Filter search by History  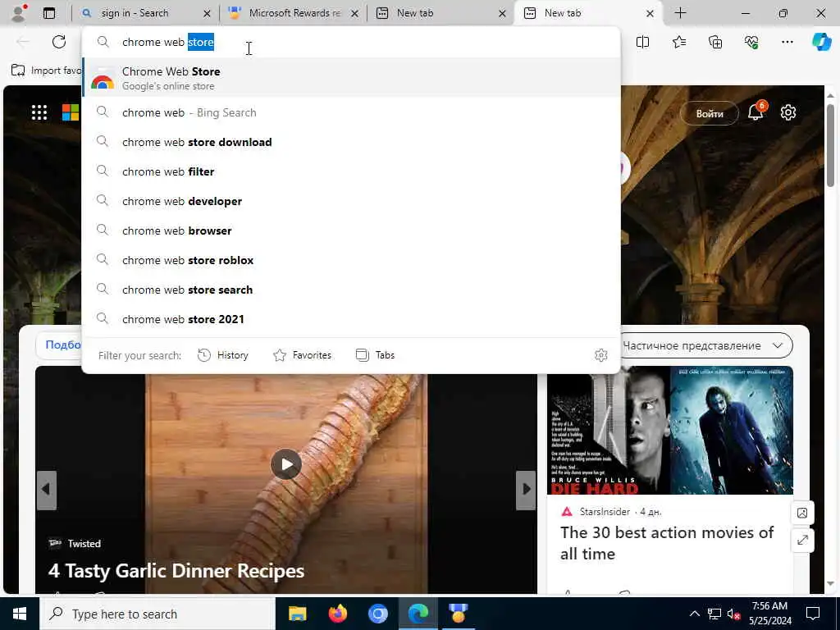click(x=223, y=355)
